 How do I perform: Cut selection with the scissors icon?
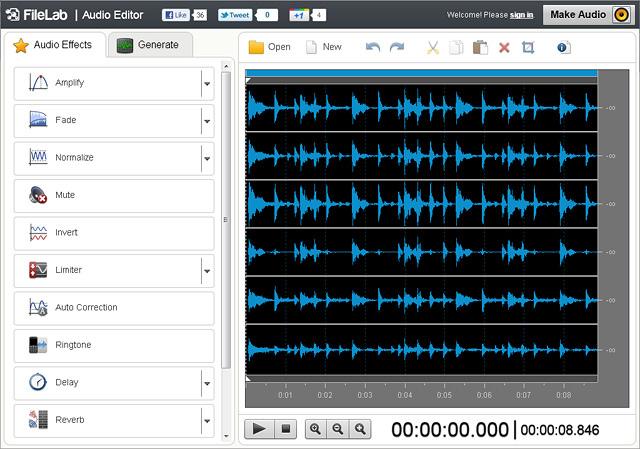433,48
